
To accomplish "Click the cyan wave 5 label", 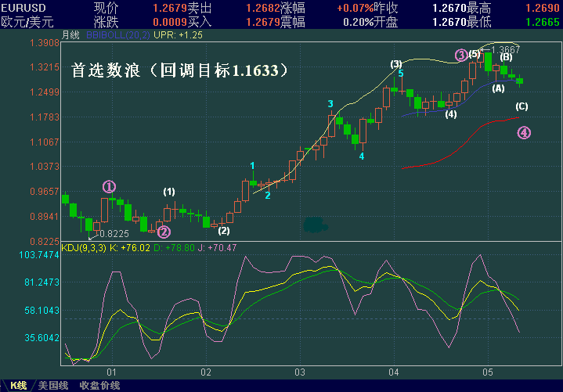I will click(x=401, y=74).
